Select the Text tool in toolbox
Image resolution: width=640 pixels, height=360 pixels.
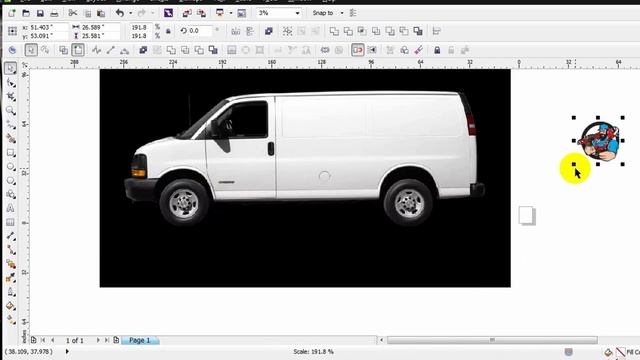click(11, 208)
